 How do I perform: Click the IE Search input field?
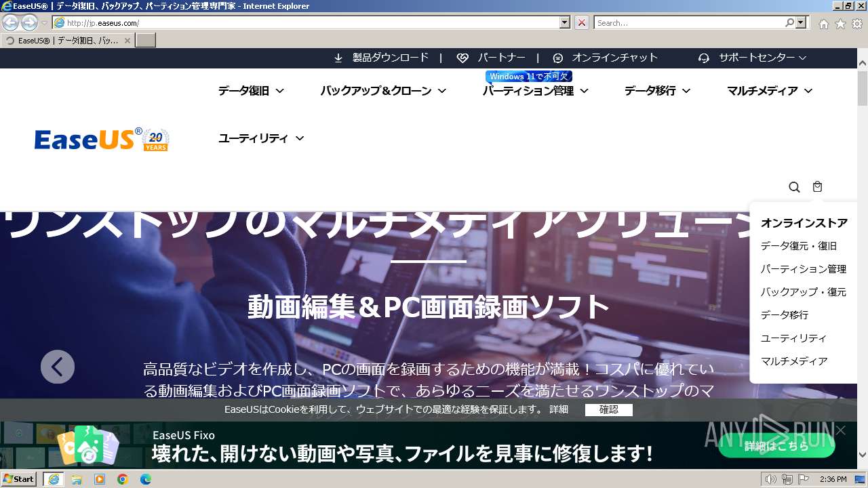(689, 22)
